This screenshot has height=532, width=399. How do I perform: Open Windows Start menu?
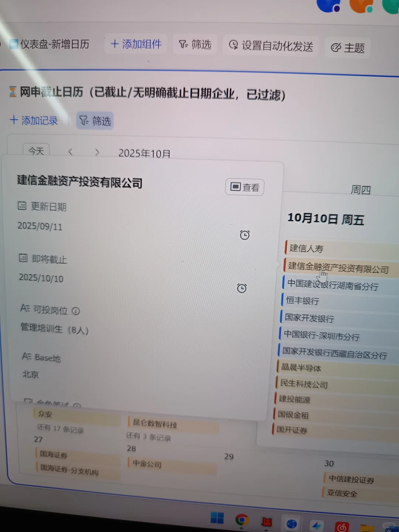coord(217,518)
